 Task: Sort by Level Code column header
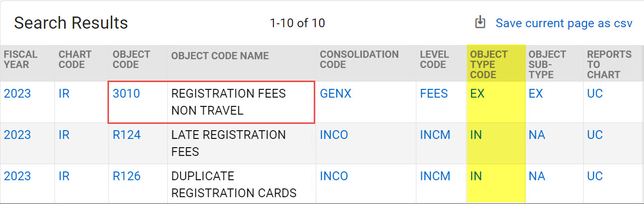433,60
